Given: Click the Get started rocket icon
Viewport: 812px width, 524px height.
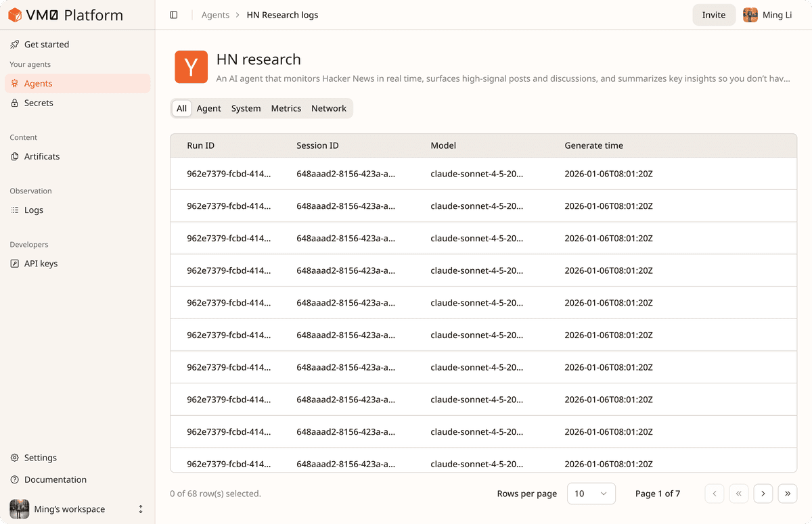Looking at the screenshot, I should point(15,45).
